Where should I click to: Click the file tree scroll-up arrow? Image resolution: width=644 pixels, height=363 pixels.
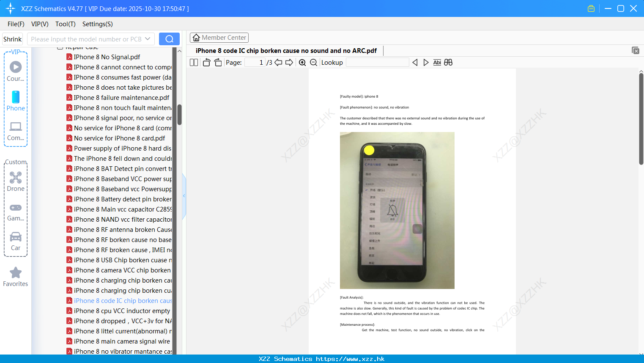click(x=179, y=51)
